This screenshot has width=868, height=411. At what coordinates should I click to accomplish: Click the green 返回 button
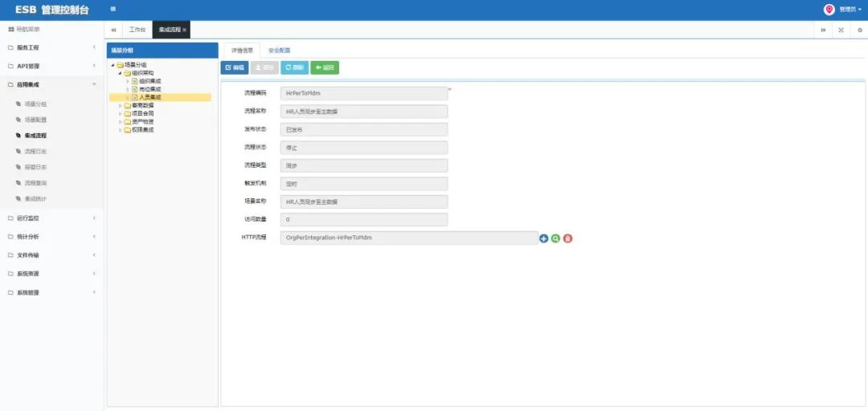(x=325, y=67)
